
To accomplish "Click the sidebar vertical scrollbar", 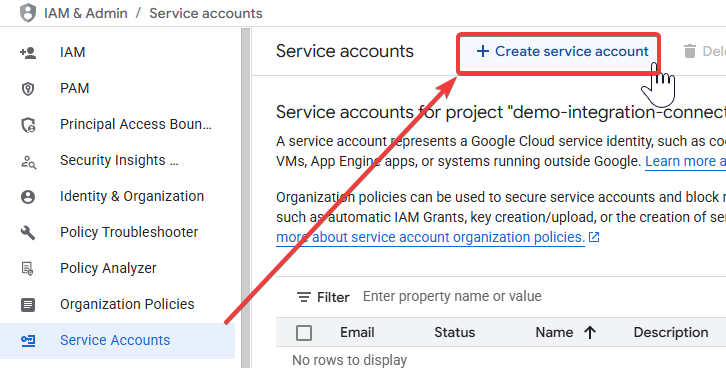I will 245,198.
